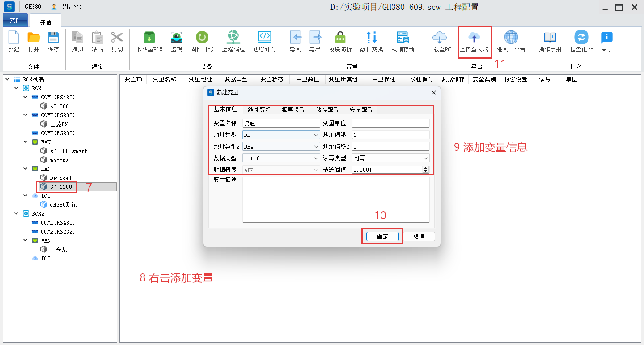Viewport: 644px width, 345px height.
Task: Click the 拷贝 copy icon
Action: [x=78, y=38]
